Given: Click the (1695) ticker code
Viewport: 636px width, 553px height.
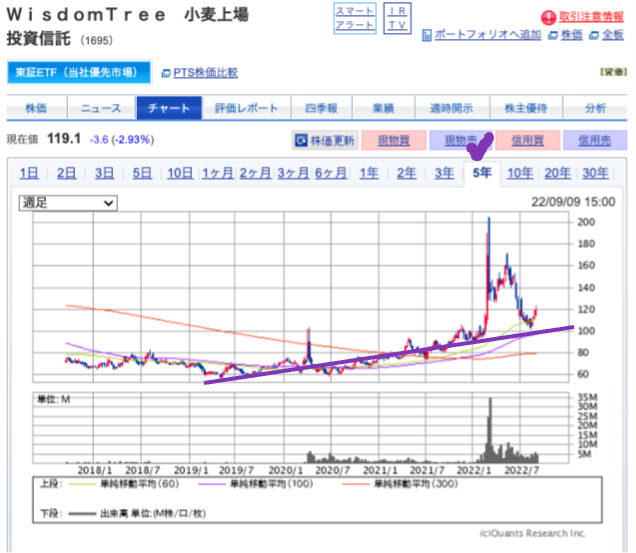Looking at the screenshot, I should click(x=97, y=41).
